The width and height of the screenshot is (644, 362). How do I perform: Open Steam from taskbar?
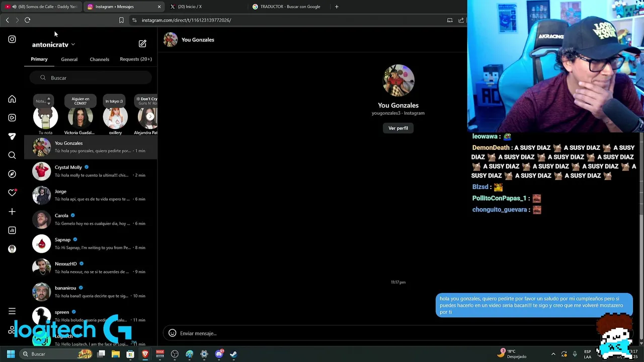click(233, 354)
